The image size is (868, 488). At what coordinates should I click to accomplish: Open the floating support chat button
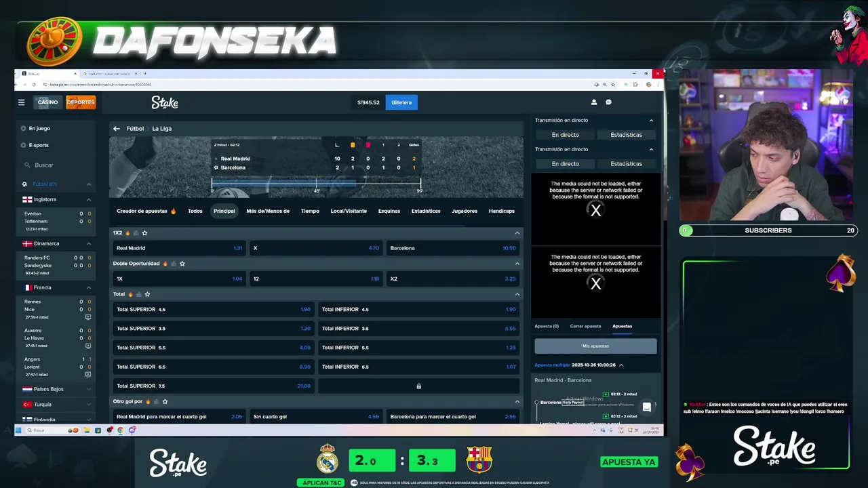pyautogui.click(x=647, y=407)
